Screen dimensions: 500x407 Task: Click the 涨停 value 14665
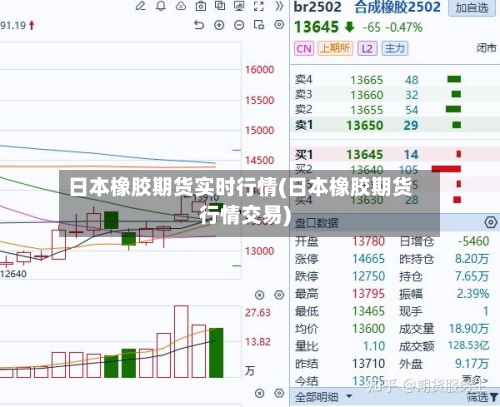pyautogui.click(x=369, y=259)
